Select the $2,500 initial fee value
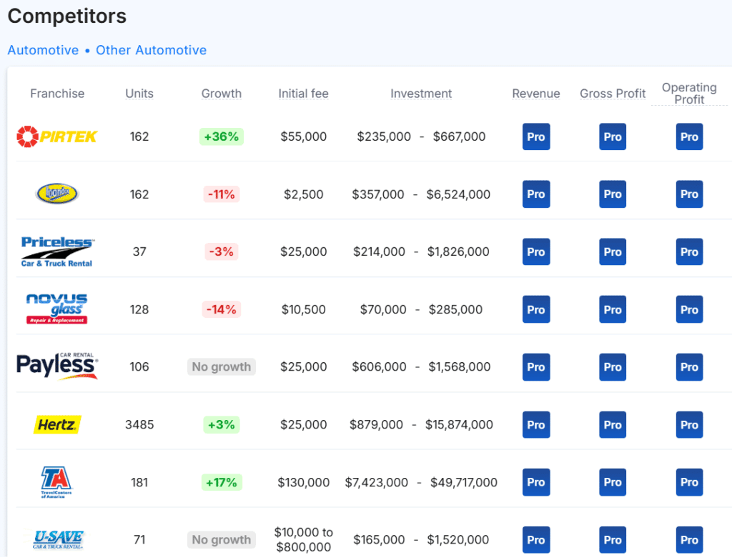 303,194
